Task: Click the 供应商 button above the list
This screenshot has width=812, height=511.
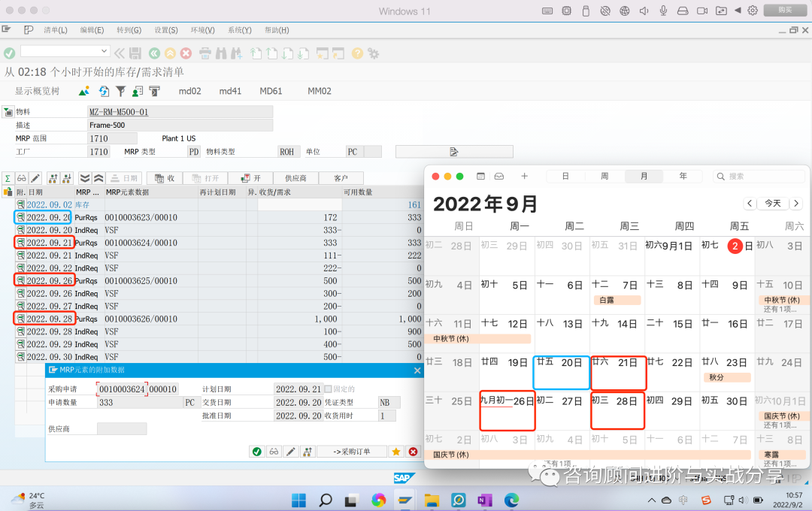Action: (x=295, y=178)
